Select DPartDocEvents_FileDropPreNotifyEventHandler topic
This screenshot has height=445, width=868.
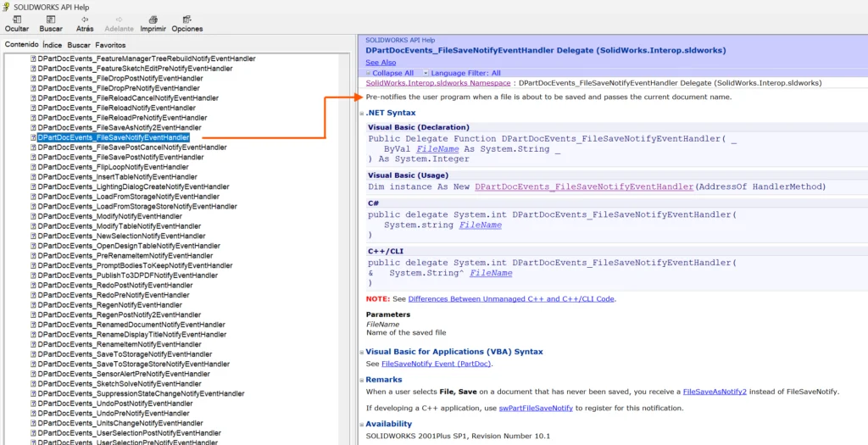(x=117, y=88)
